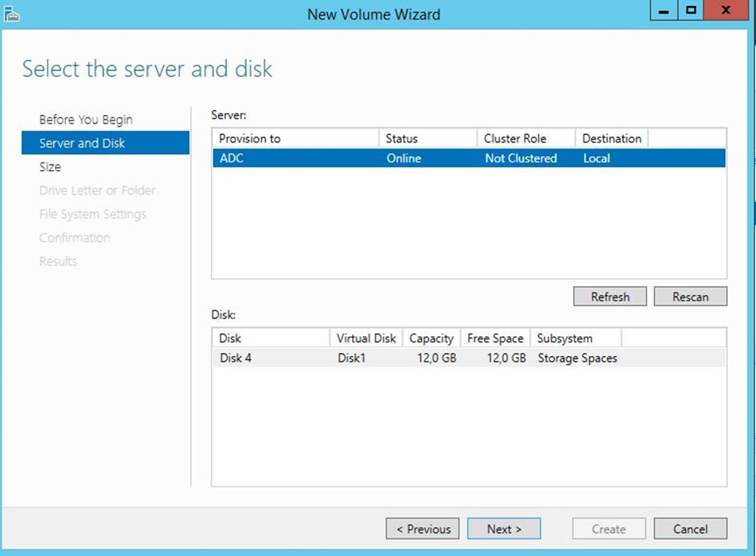The image size is (756, 556).
Task: Sort disks by Disk column header
Action: [271, 339]
